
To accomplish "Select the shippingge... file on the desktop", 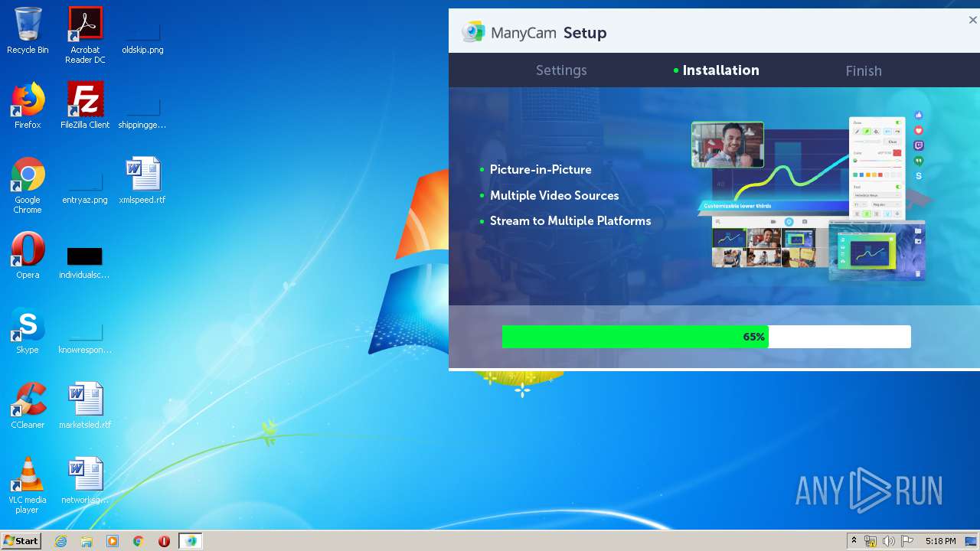I will (x=142, y=112).
